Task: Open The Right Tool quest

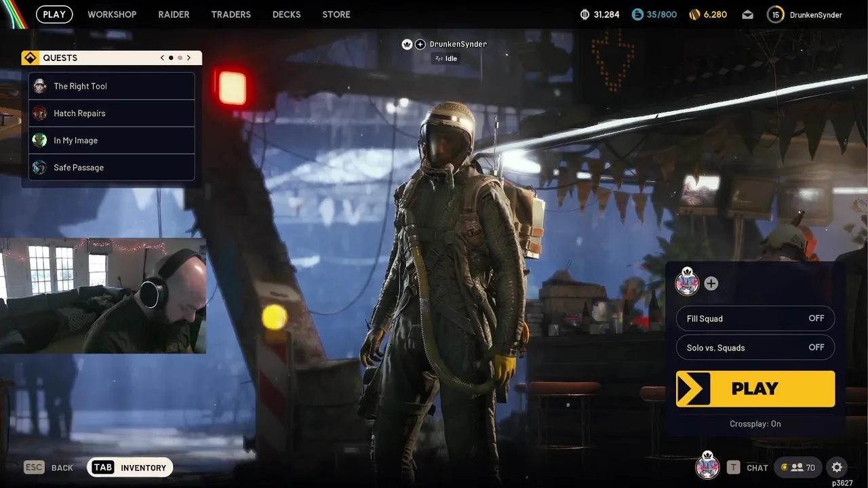Action: pos(112,86)
